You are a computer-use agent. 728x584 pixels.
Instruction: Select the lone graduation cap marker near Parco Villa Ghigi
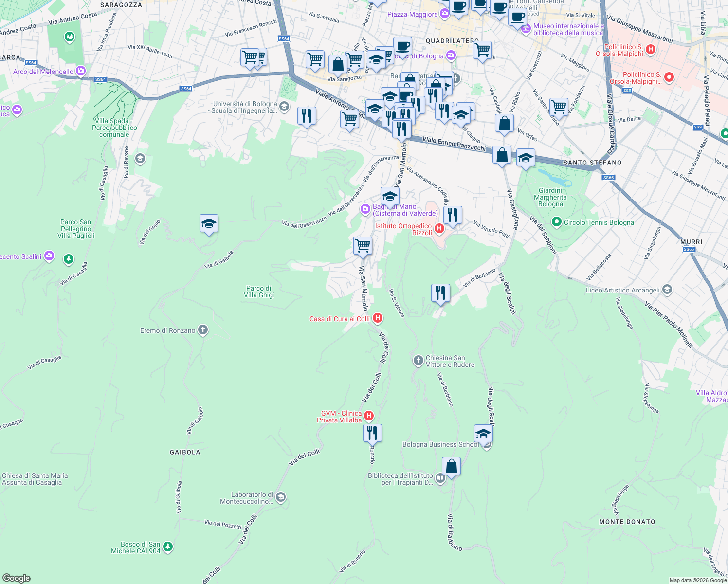[209, 224]
